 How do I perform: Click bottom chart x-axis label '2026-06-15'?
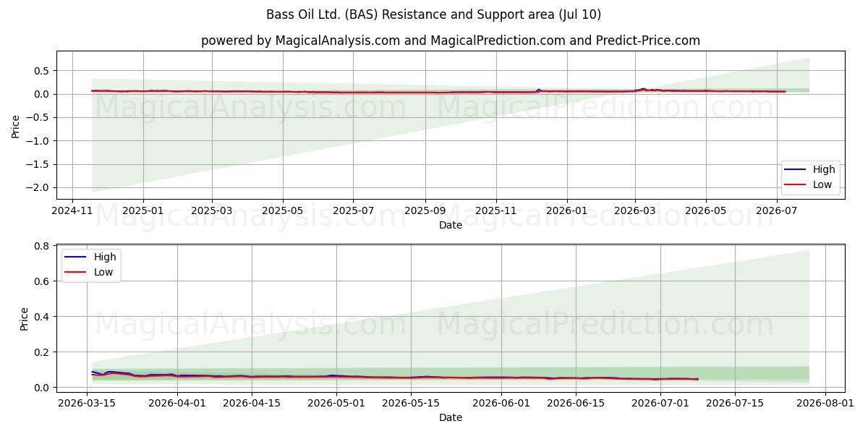point(575,402)
